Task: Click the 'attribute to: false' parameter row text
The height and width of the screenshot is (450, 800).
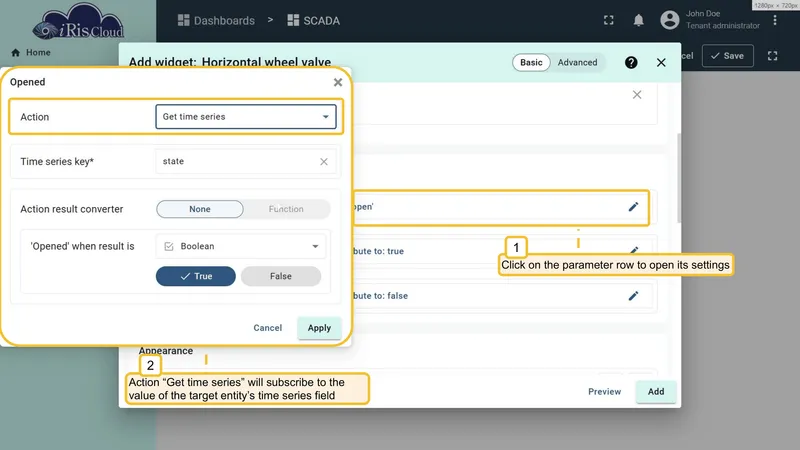Action: [380, 296]
